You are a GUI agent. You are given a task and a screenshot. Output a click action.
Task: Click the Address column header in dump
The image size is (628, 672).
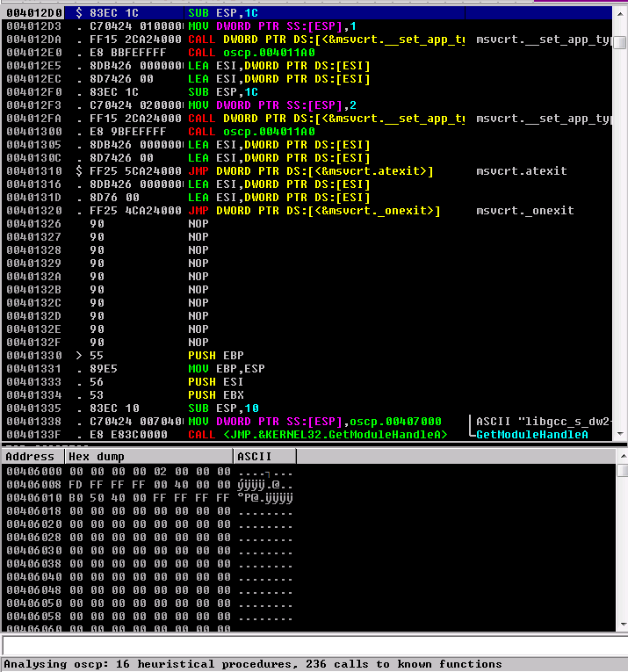point(33,457)
